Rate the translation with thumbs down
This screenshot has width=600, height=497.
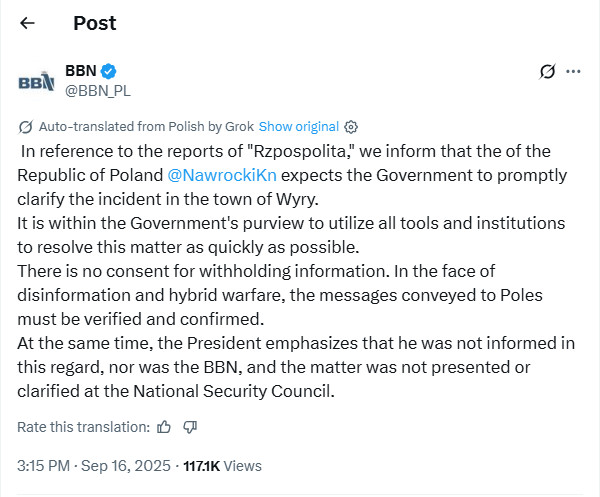pos(190,427)
